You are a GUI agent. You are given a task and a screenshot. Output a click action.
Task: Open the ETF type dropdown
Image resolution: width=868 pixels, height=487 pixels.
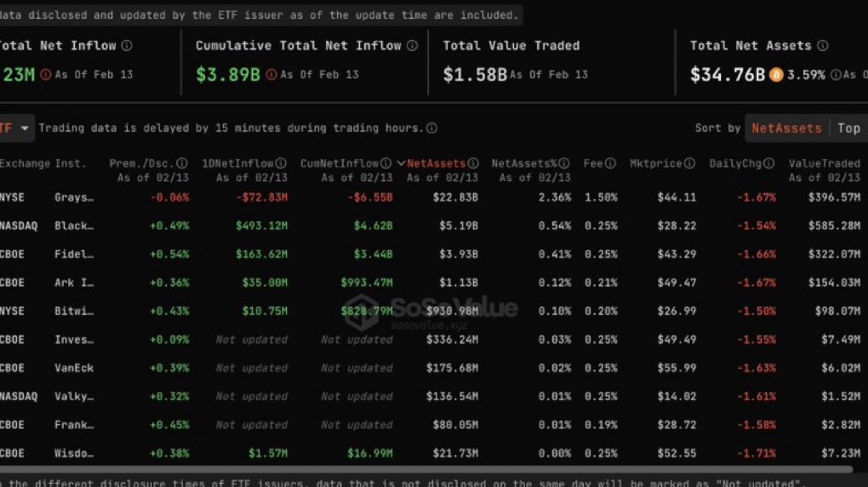coord(15,128)
